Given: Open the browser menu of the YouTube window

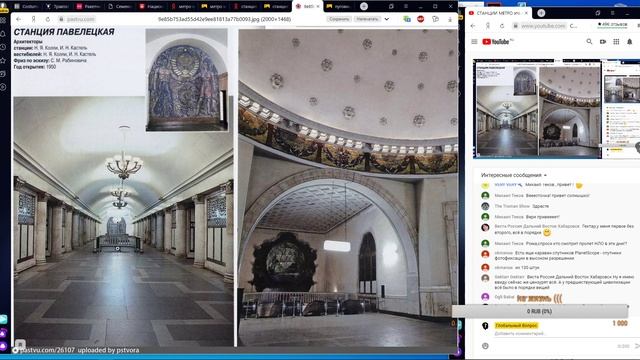Looking at the screenshot, I should tap(612, 13).
